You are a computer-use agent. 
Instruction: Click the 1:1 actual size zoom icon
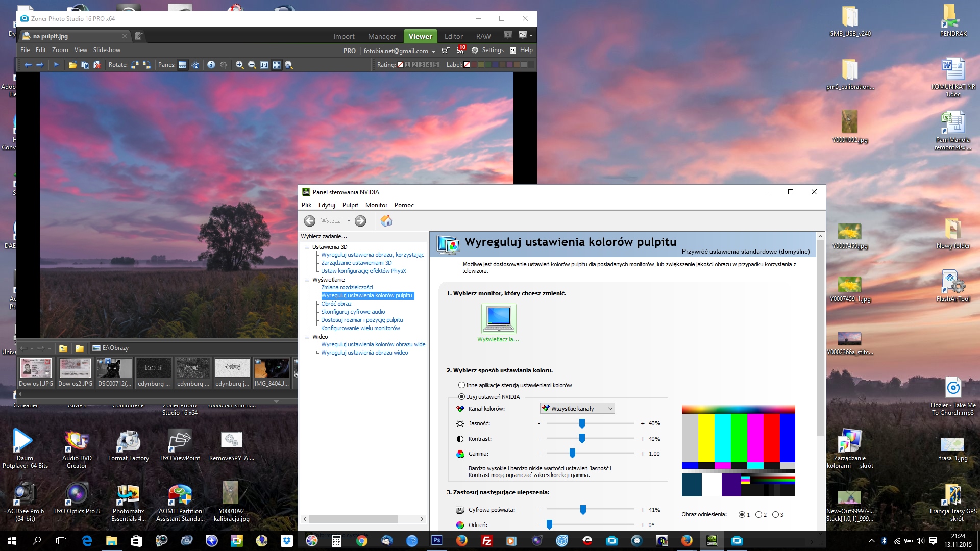[264, 65]
